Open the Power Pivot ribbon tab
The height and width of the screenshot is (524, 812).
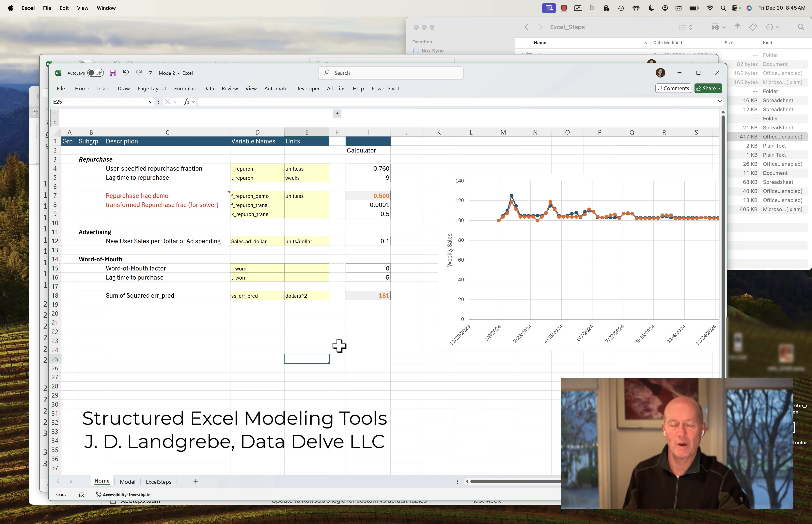point(385,88)
